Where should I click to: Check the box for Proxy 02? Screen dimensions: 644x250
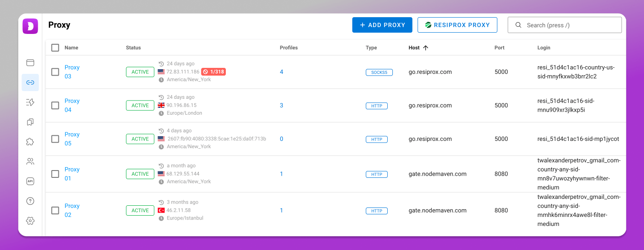click(55, 210)
